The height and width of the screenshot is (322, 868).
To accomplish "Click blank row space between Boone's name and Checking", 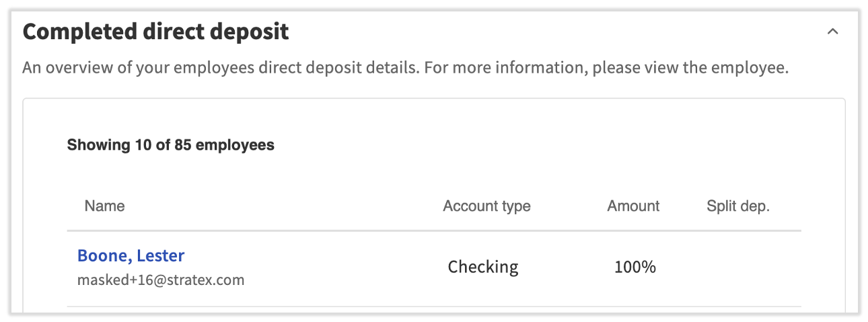I will pyautogui.click(x=336, y=267).
